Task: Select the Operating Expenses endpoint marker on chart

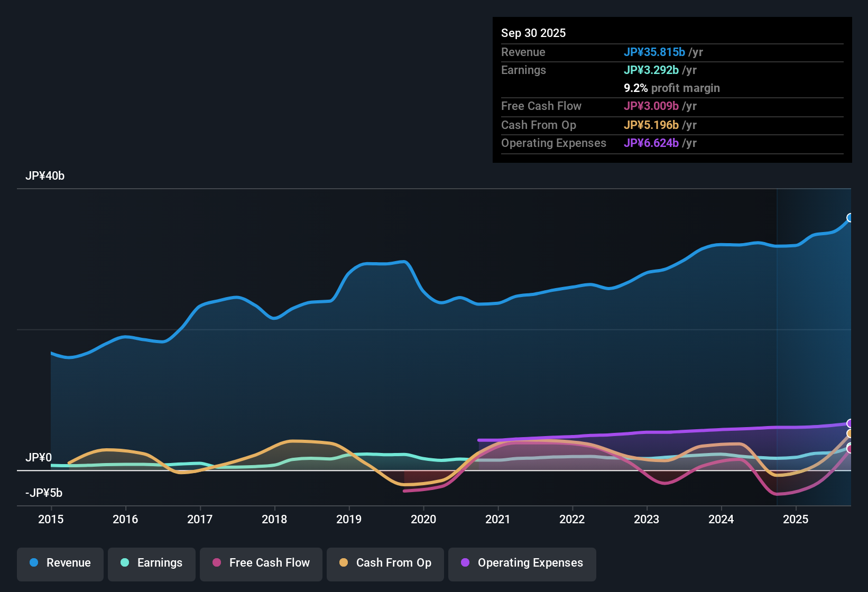Action: coord(850,423)
